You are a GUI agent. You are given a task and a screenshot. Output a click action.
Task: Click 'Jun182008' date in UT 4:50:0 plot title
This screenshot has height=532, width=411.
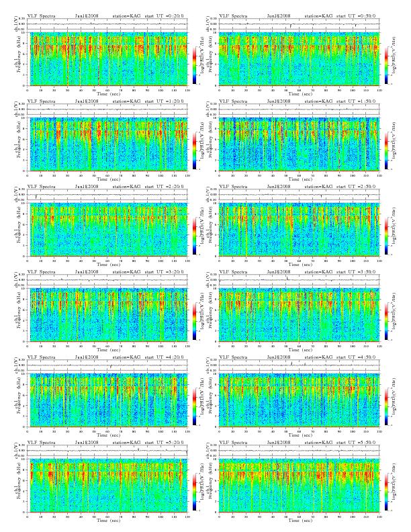coord(279,357)
